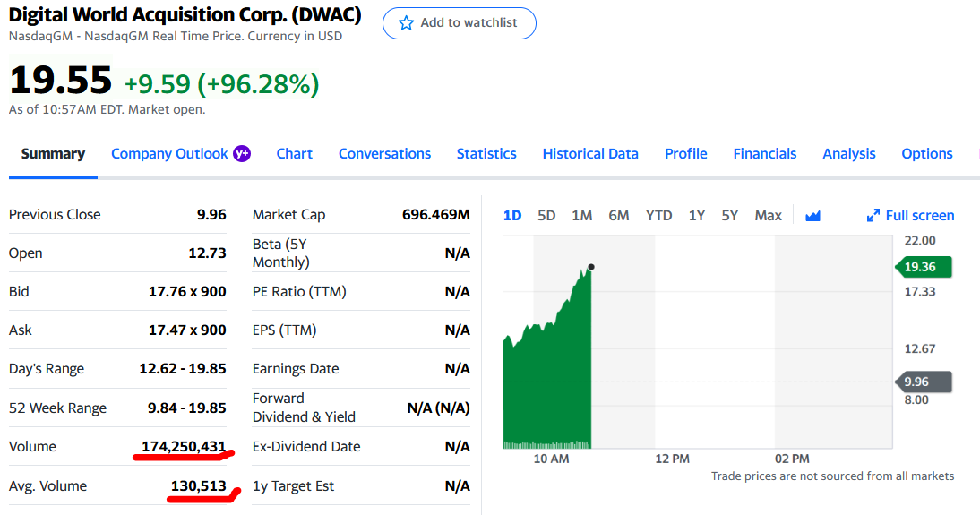Click the Ask value 17.47 x 900
The width and height of the screenshot is (980, 515).
coord(187,330)
